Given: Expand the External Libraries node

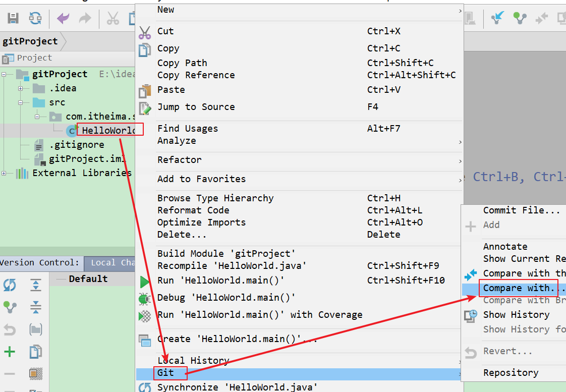Looking at the screenshot, I should (4, 174).
